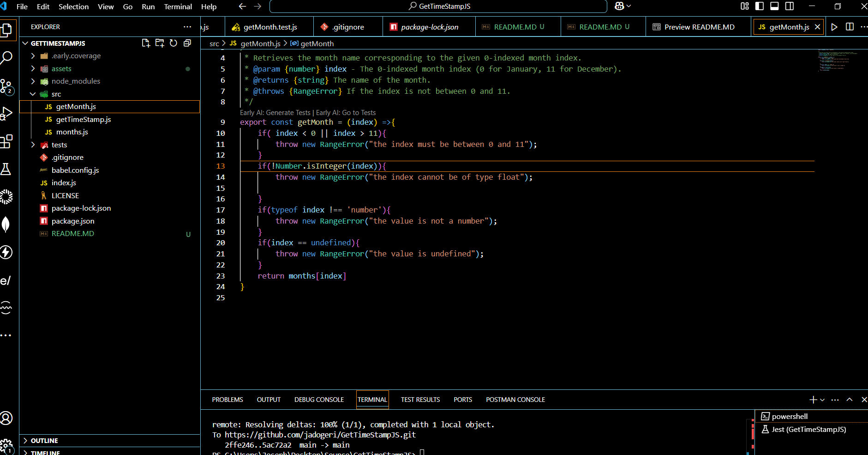Select the powershell terminal instance
The image size is (868, 455).
tap(812, 416)
